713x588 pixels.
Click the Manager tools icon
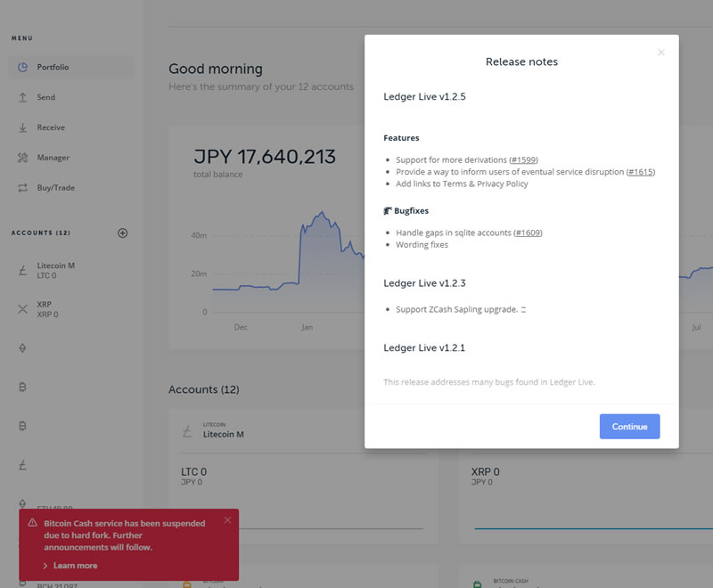(23, 158)
